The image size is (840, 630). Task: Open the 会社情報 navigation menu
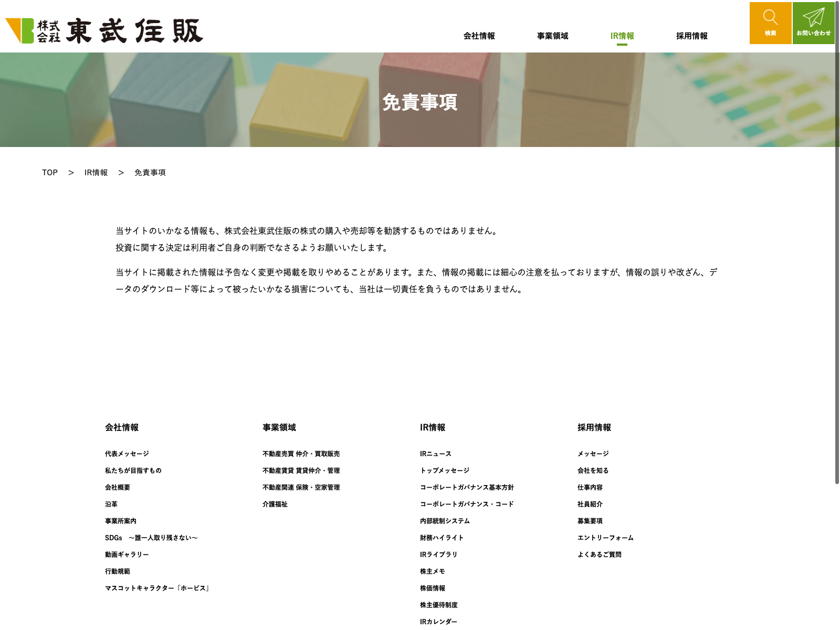click(x=479, y=36)
